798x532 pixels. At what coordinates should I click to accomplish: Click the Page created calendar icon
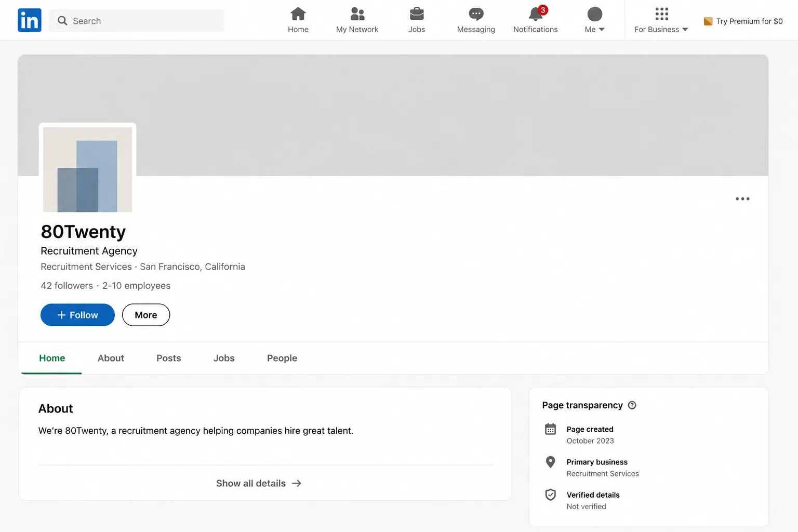[551, 429]
